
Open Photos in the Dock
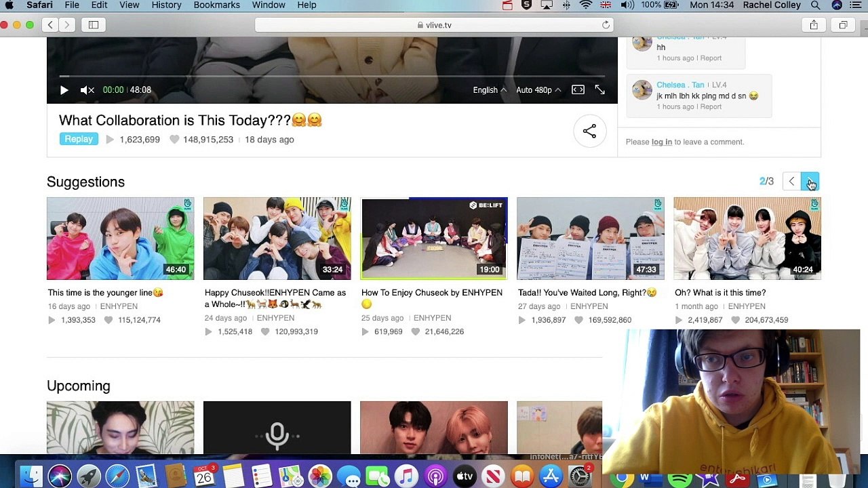coord(319,476)
